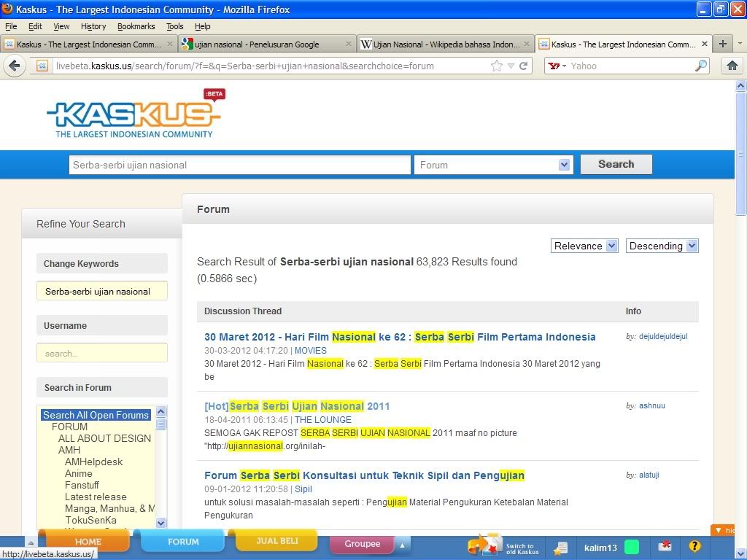
Task: Open the View menu
Action: coord(61,26)
